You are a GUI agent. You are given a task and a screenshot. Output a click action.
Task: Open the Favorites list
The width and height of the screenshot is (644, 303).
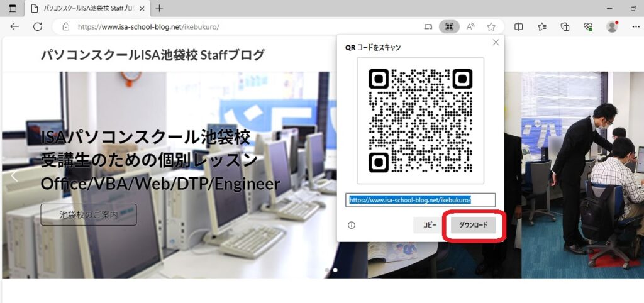[541, 26]
